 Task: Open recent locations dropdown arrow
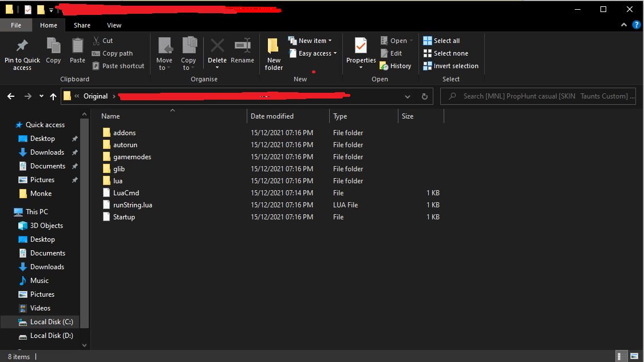41,96
